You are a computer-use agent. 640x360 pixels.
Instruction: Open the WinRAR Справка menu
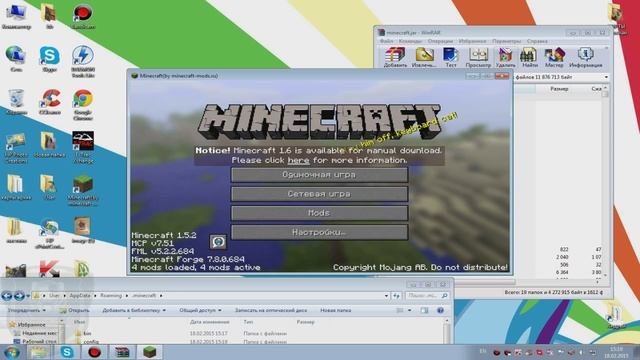(x=537, y=41)
